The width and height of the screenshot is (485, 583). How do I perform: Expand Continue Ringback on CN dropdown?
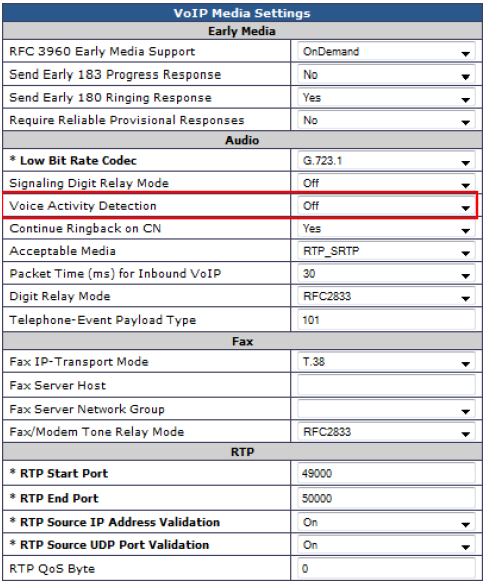click(x=386, y=228)
